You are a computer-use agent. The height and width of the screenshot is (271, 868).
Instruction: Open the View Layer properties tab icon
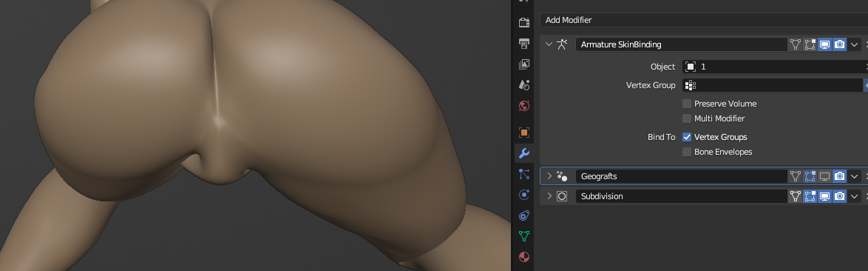tap(523, 64)
